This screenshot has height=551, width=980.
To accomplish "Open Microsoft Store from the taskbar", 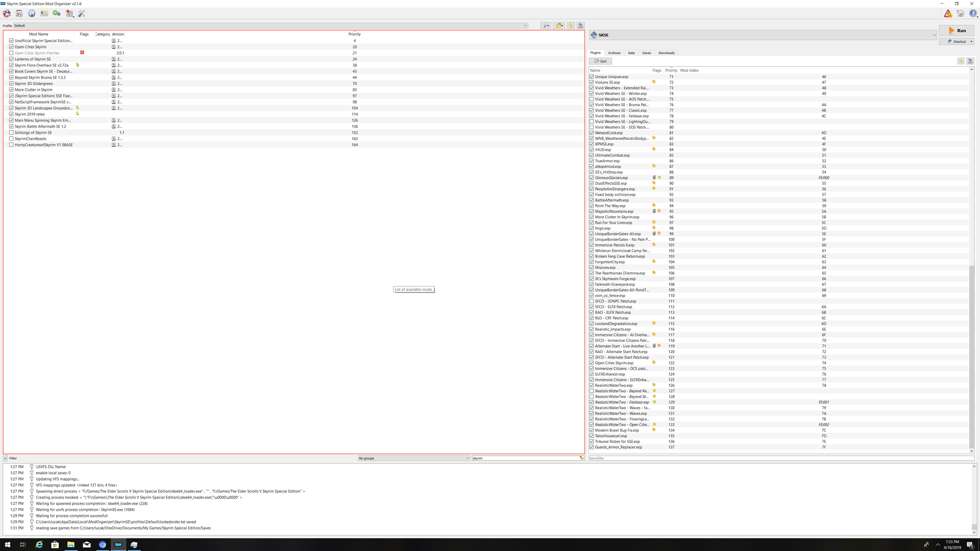I will (x=55, y=544).
